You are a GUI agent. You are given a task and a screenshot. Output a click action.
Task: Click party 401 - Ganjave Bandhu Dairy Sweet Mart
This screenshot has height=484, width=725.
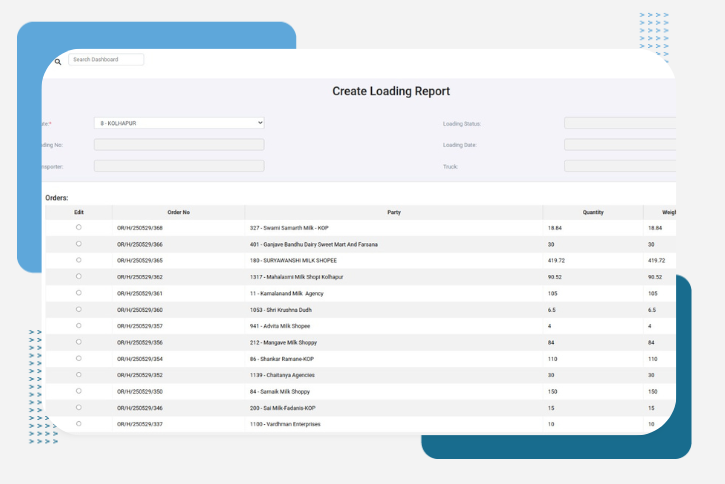point(313,245)
